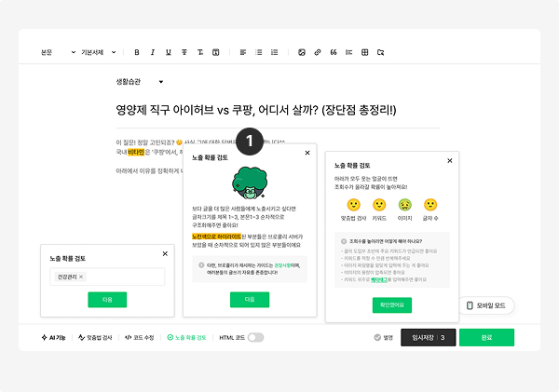
Task: Open the 본문 paragraph style dropdown
Action: pyautogui.click(x=58, y=52)
